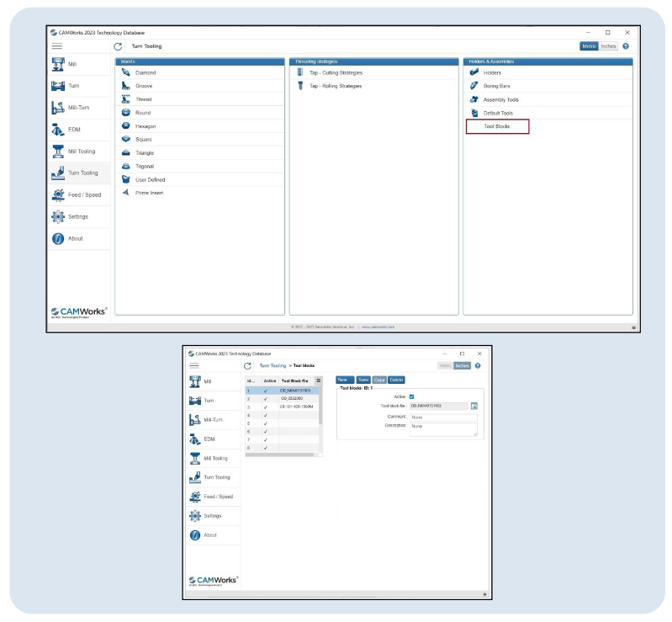Open Groove inserts
The height and width of the screenshot is (622, 672).
199,86
